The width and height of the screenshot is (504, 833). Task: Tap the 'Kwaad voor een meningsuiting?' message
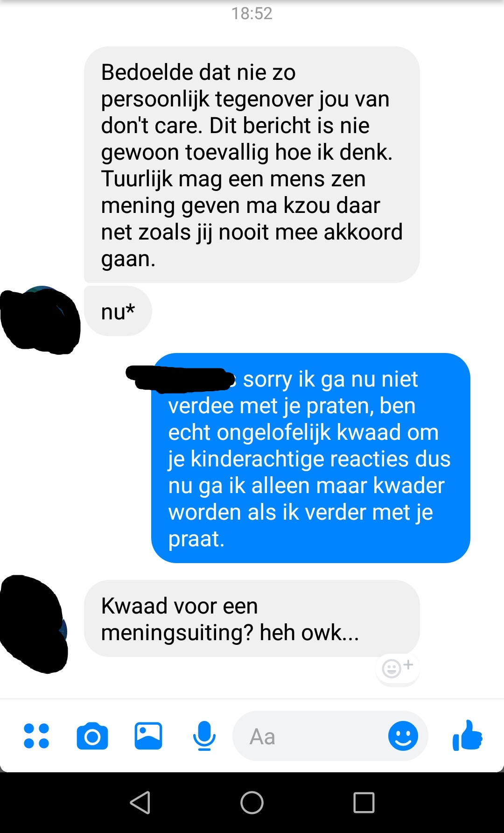[252, 619]
